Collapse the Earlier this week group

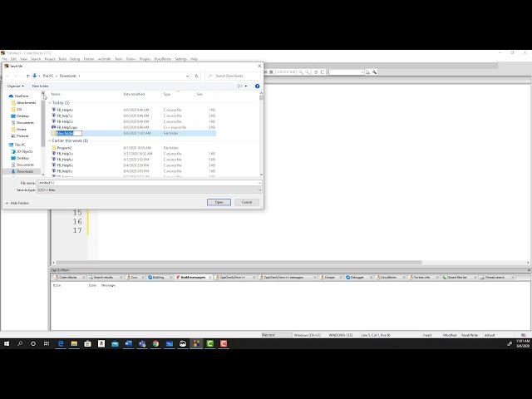pos(50,140)
